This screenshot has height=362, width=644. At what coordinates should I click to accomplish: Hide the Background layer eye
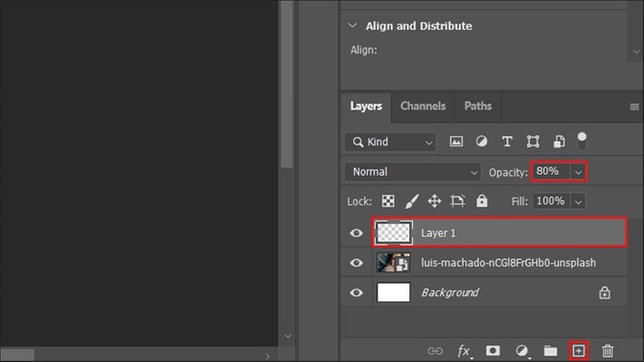click(x=356, y=292)
